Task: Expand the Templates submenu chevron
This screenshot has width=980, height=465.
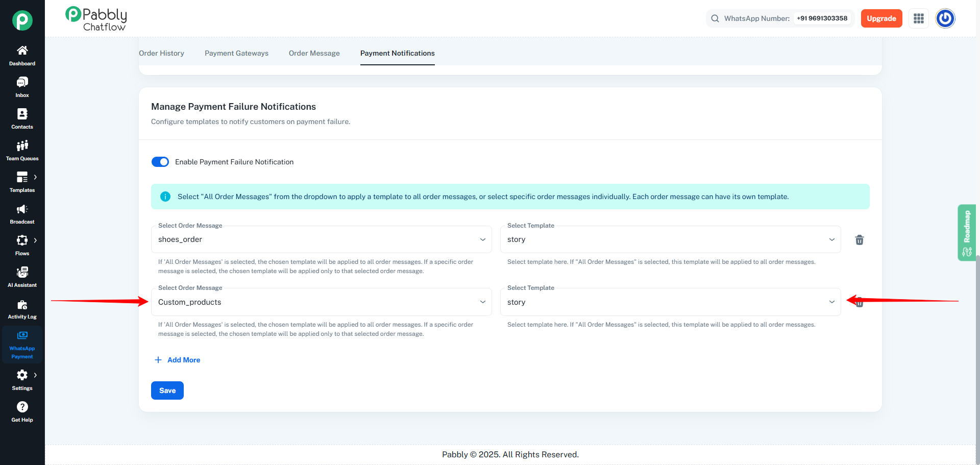Action: (35, 177)
